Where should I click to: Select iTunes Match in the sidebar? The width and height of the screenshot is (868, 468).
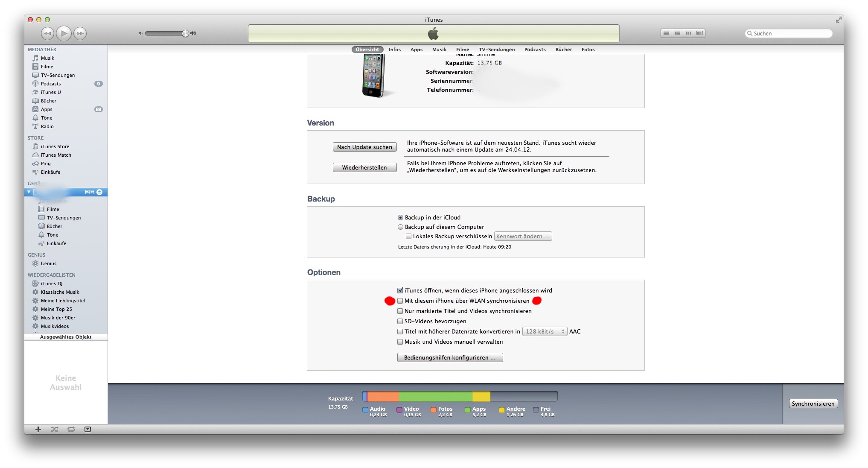click(56, 155)
